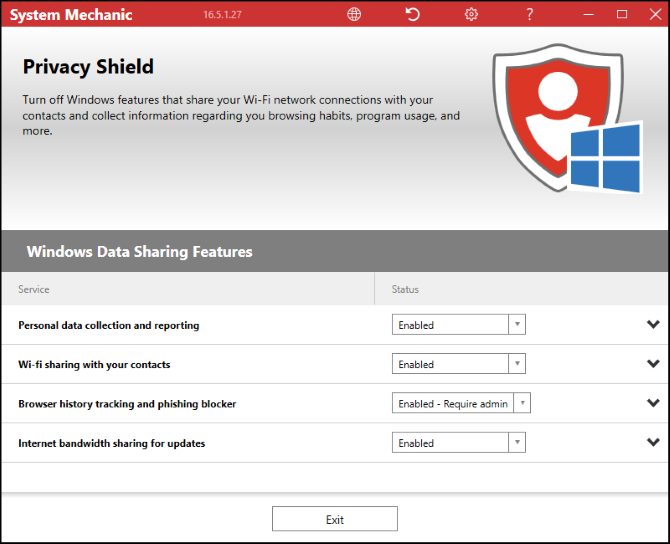The height and width of the screenshot is (544, 670).
Task: Open status dropdown for Internet bandwidth sharing
Action: coord(458,443)
